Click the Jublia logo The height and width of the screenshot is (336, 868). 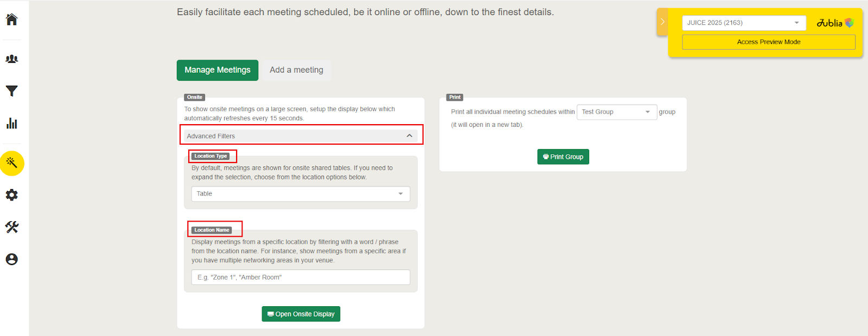835,23
